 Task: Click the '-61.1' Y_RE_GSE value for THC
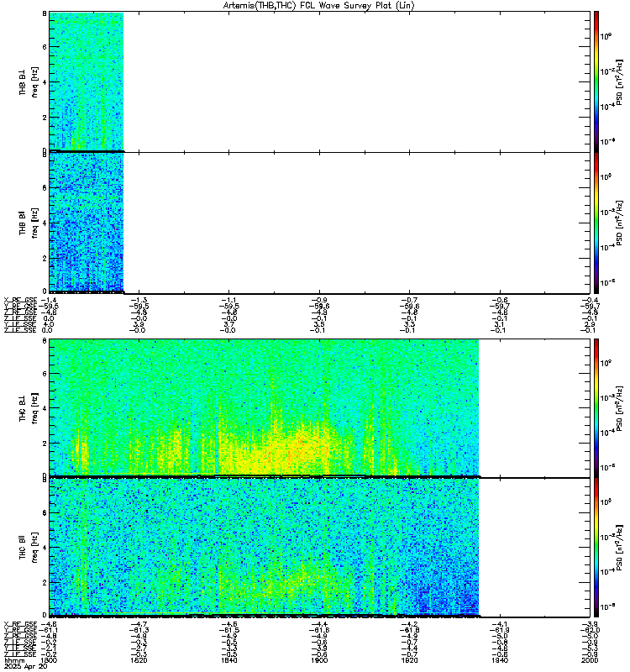pyautogui.click(x=49, y=630)
